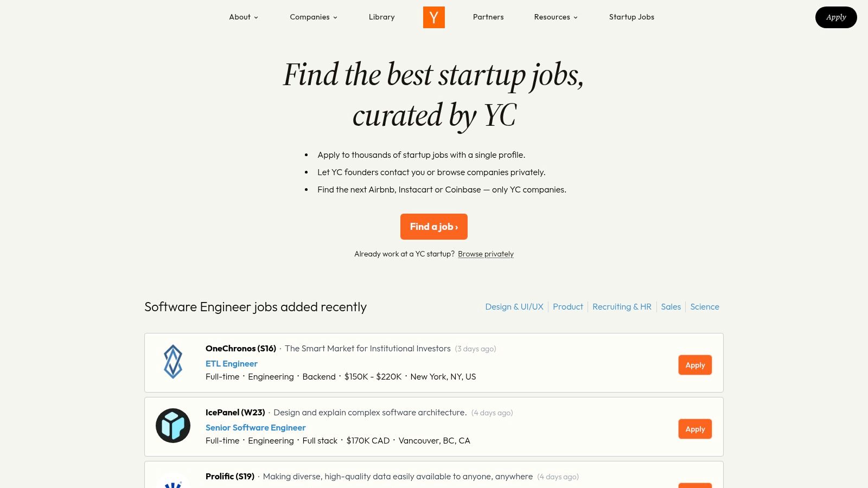Expand the About navigation dropdown
Screen dimensions: 868x488
pyautogui.click(x=243, y=17)
